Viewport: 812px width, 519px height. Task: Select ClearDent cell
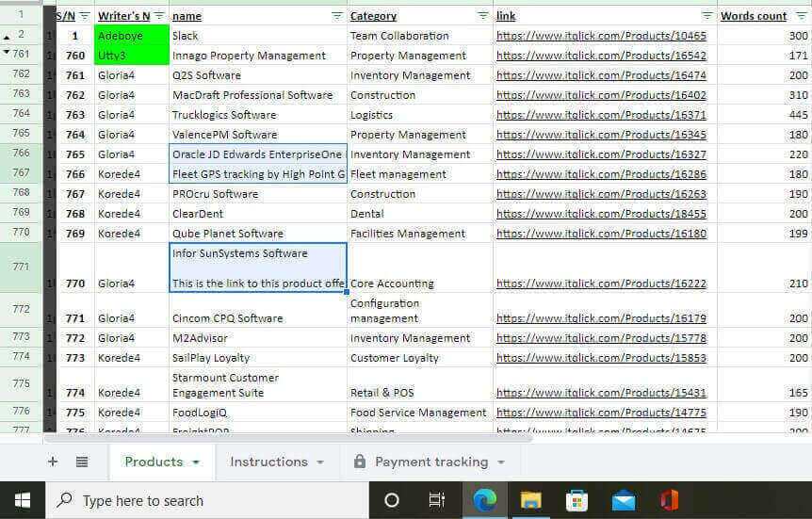tap(258, 214)
